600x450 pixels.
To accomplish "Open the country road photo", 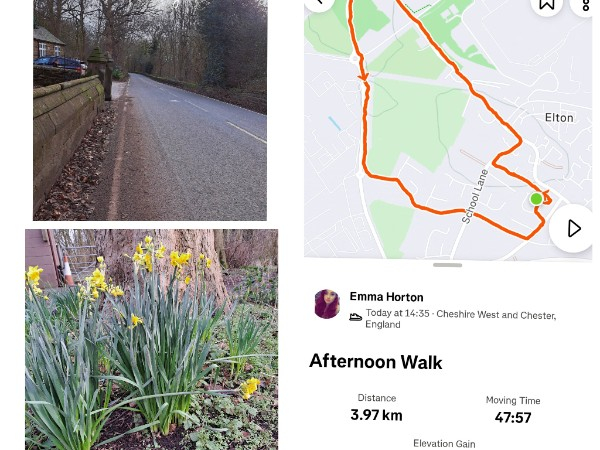I will click(150, 110).
